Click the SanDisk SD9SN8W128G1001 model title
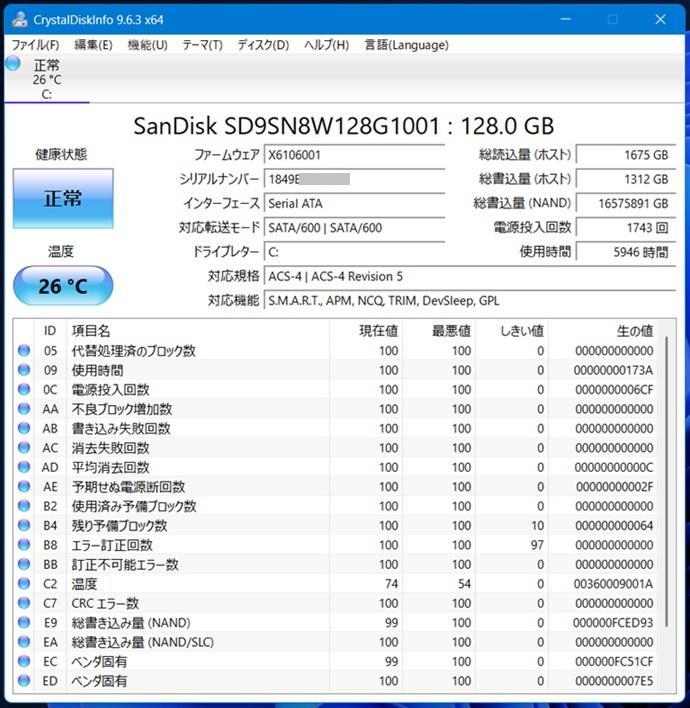Viewport: 690px width, 708px height. (344, 126)
